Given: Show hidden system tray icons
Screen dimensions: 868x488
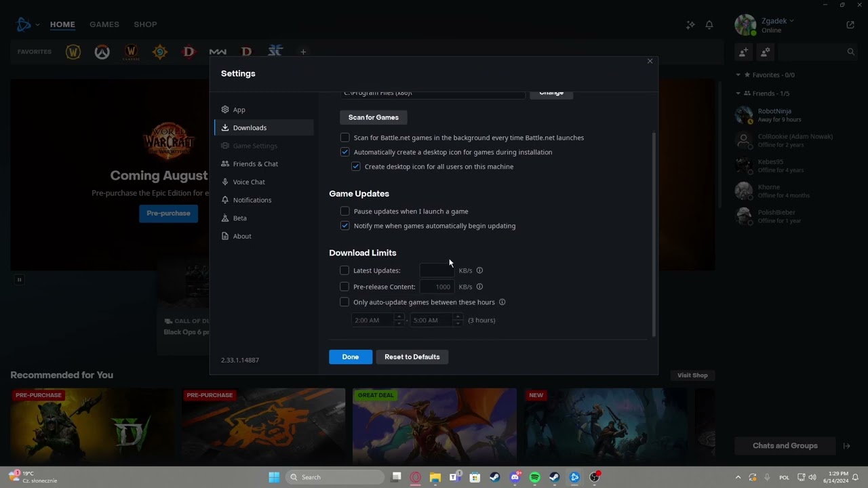Looking at the screenshot, I should click(738, 477).
